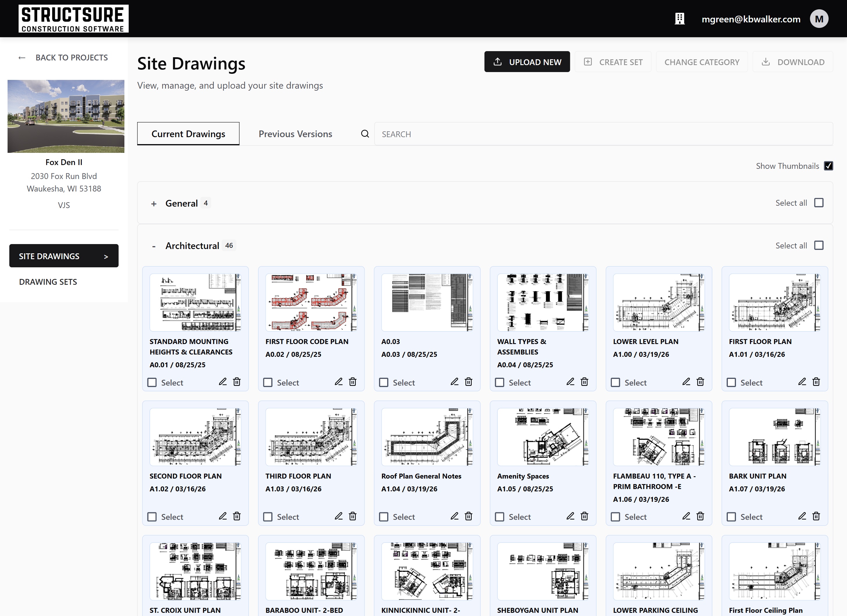
Task: Delete the A1.01 First Floor Plan
Action: (816, 382)
